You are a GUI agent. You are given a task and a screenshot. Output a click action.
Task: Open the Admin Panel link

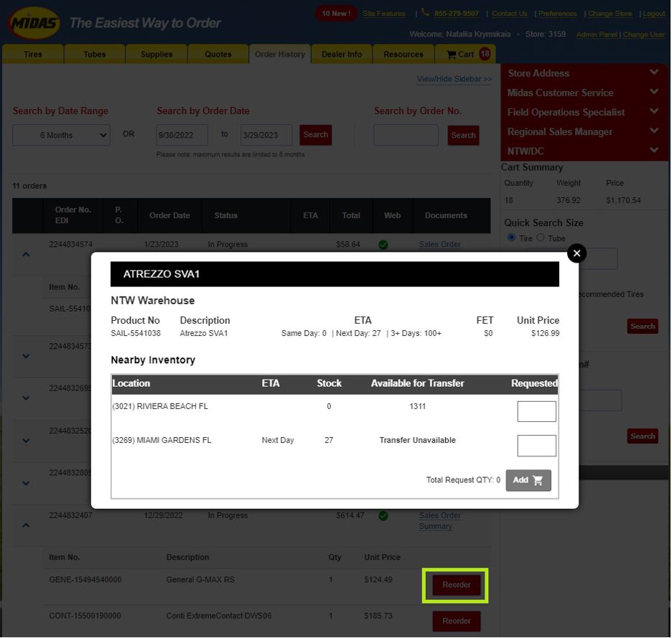pos(597,34)
